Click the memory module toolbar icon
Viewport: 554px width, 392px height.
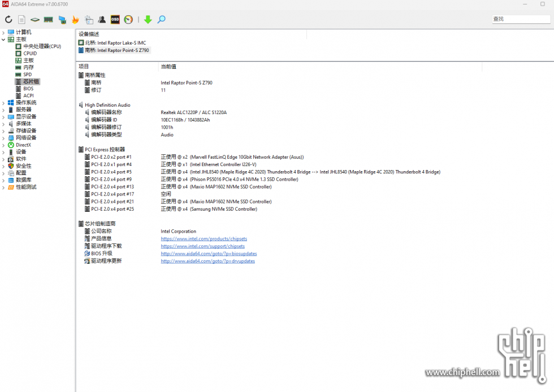tap(49, 19)
